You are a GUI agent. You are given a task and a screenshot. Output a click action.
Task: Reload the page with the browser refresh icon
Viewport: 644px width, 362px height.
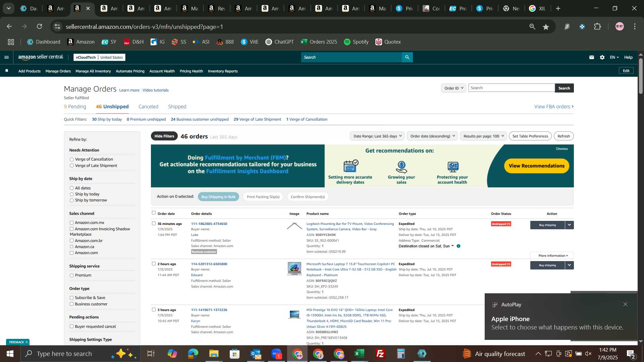40,26
